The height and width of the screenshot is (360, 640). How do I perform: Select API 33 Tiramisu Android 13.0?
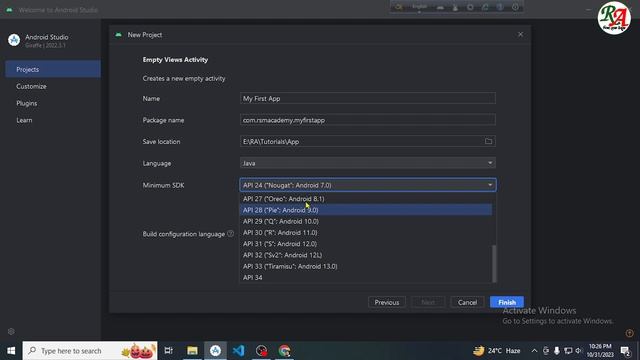[x=366, y=266]
